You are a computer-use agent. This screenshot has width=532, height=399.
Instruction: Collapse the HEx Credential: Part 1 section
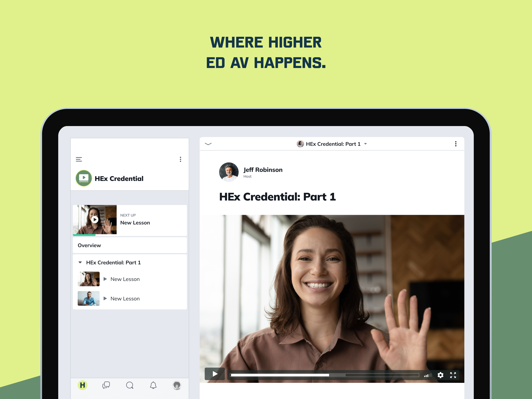point(80,263)
